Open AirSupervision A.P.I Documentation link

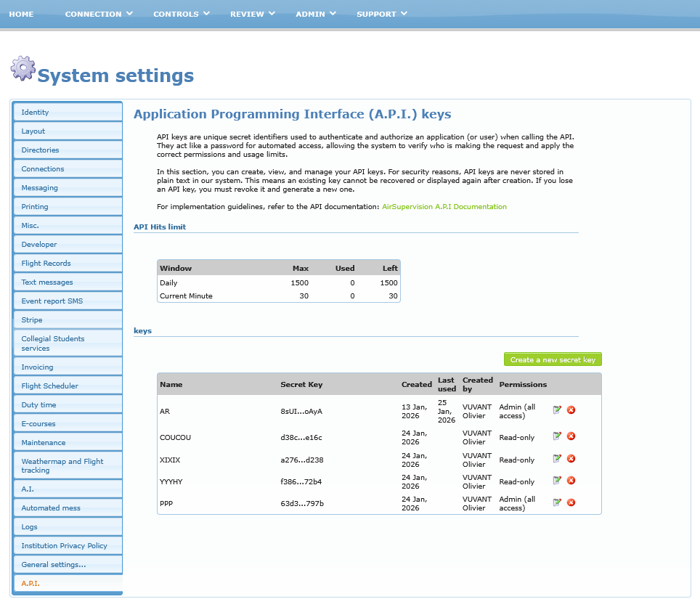coord(444,207)
